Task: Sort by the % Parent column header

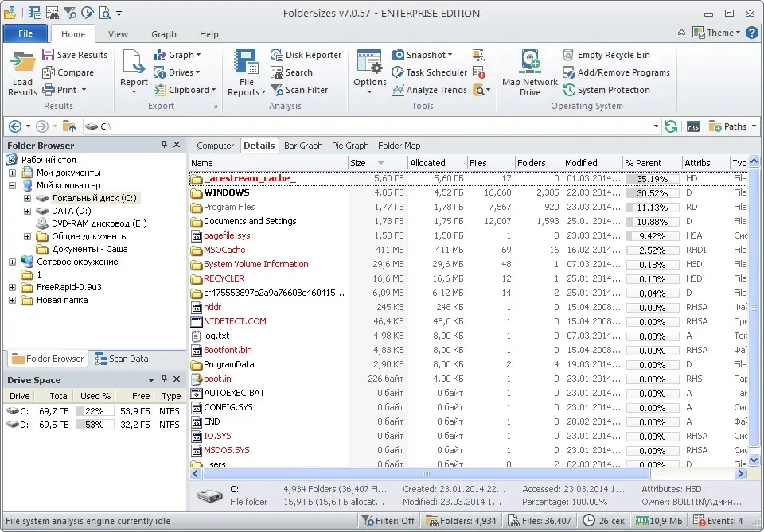Action: tap(652, 163)
